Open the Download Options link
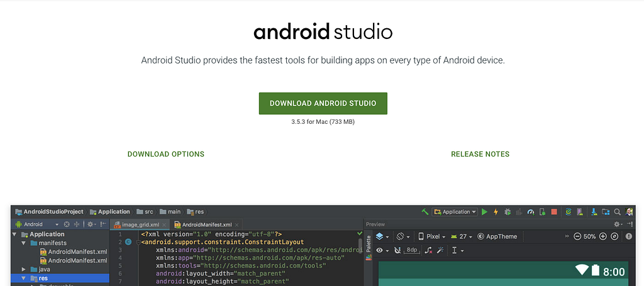The image size is (644, 286). pos(166,154)
